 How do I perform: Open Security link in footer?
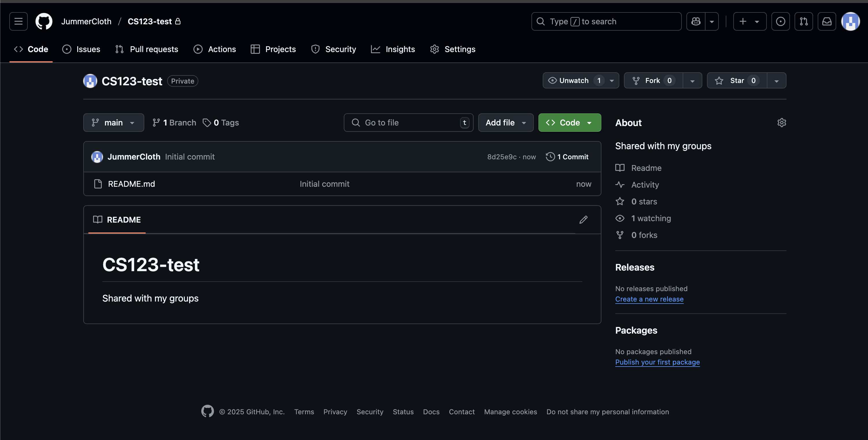click(x=370, y=412)
